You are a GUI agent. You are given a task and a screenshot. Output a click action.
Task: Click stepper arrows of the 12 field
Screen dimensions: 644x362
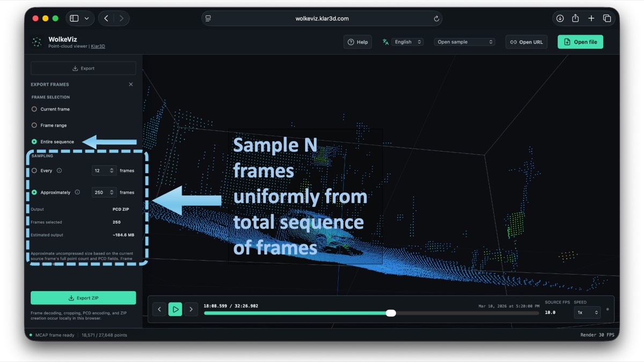point(112,171)
